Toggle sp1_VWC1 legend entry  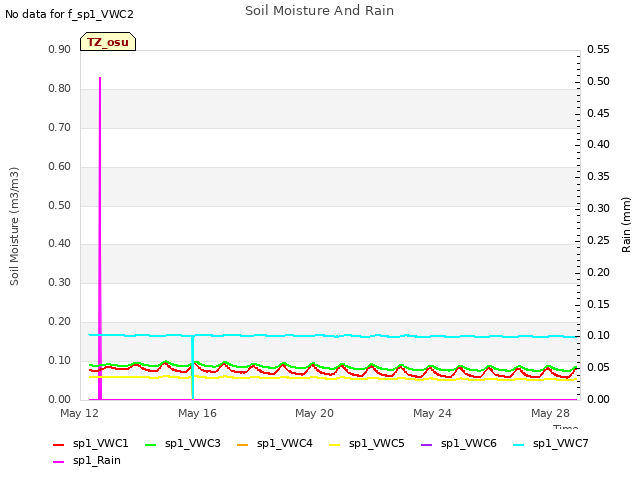(x=91, y=444)
